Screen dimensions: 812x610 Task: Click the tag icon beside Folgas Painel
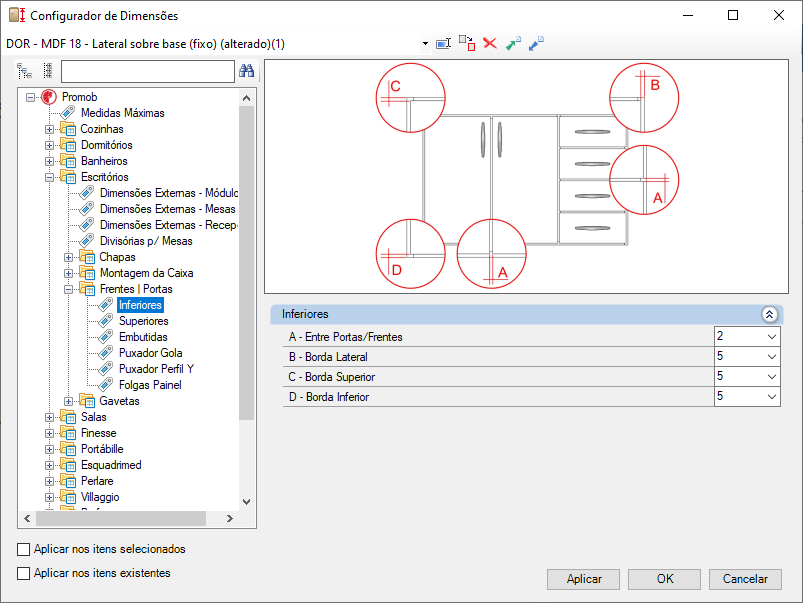tap(106, 385)
